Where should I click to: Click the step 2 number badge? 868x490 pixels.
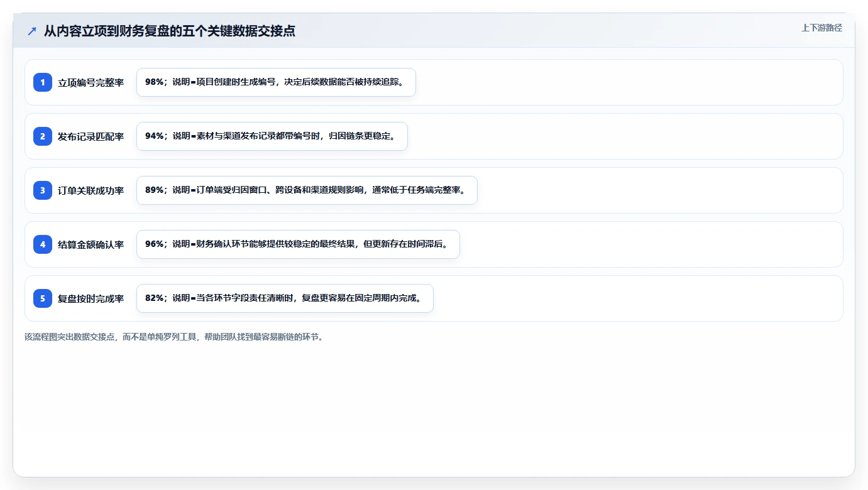tap(43, 136)
